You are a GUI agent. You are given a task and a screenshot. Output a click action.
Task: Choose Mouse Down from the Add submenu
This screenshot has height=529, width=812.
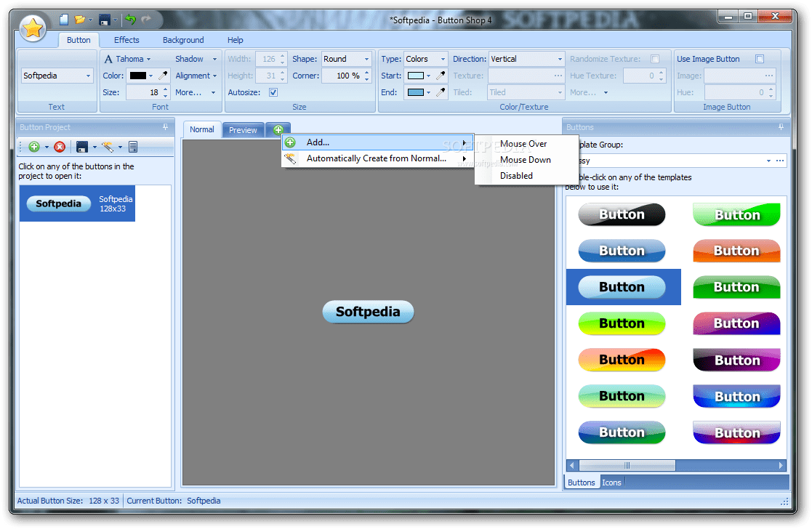point(526,160)
